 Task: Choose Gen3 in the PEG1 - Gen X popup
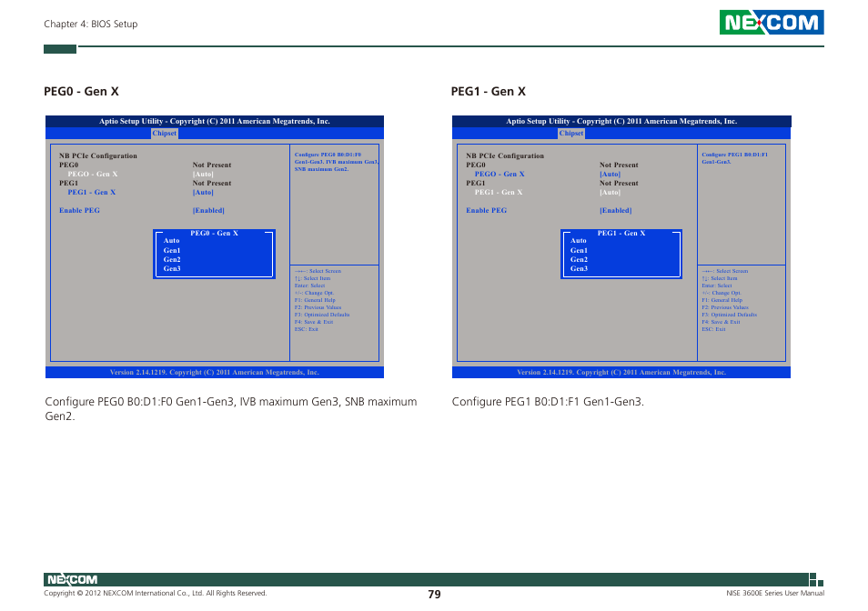pyautogui.click(x=579, y=269)
